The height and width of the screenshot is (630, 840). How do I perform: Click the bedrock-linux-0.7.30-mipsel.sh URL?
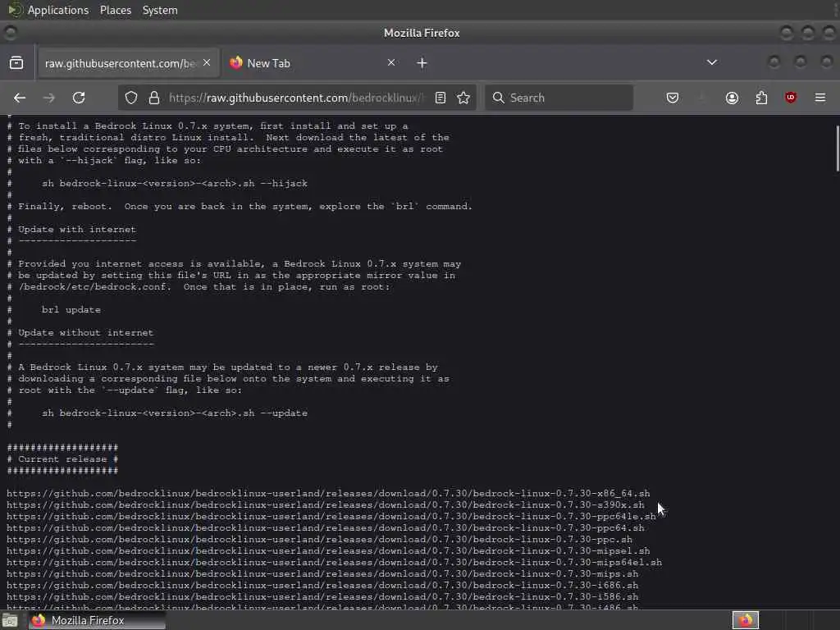(328, 550)
